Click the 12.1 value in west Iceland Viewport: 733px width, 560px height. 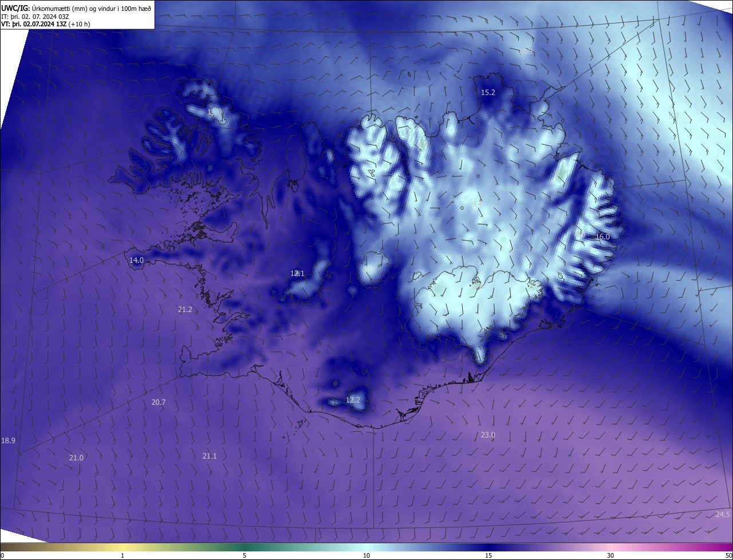tap(297, 274)
